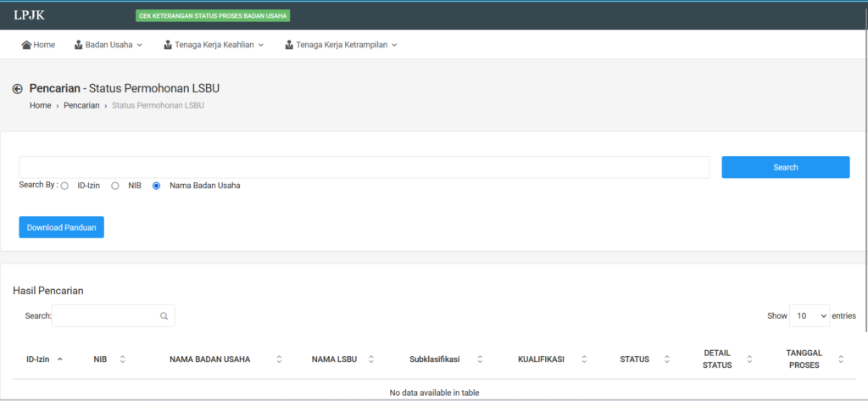
Task: Sort the NIB column
Action: [x=122, y=359]
